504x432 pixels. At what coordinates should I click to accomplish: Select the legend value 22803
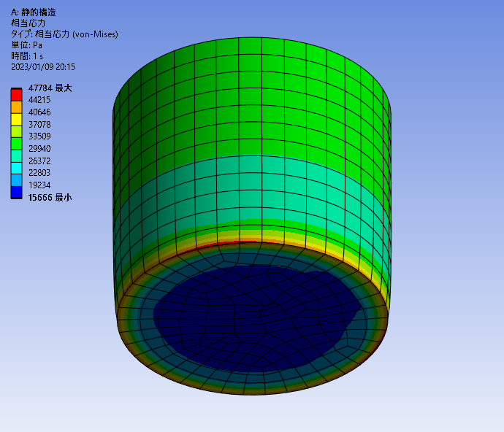tap(39, 173)
